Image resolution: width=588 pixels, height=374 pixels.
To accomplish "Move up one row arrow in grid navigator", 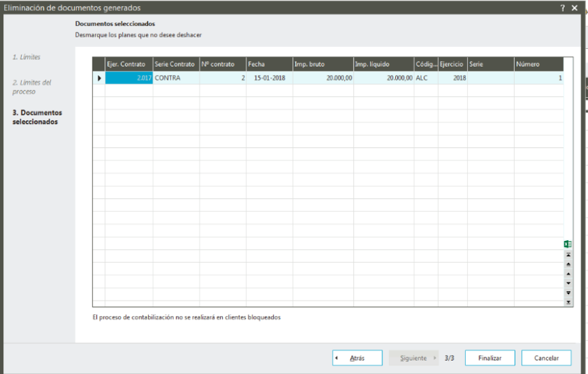I will click(x=568, y=274).
